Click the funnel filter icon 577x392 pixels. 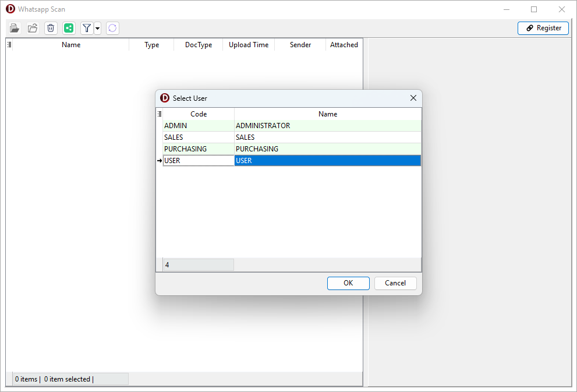87,28
